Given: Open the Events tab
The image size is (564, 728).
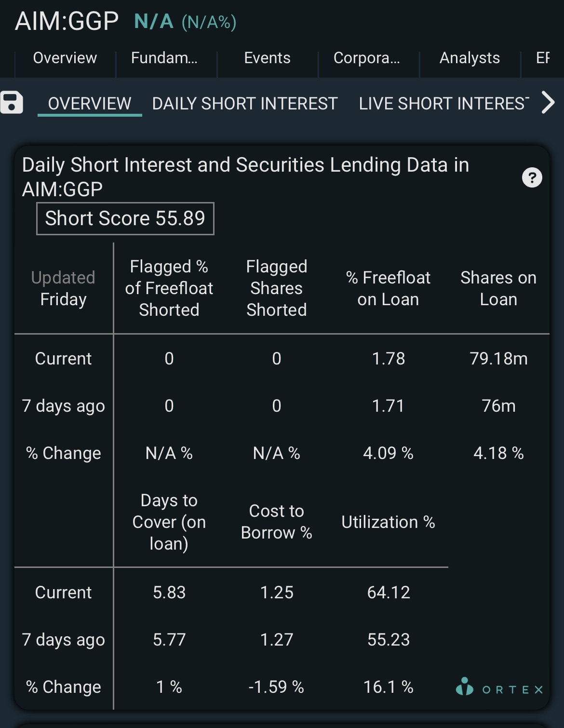Looking at the screenshot, I should point(268,58).
